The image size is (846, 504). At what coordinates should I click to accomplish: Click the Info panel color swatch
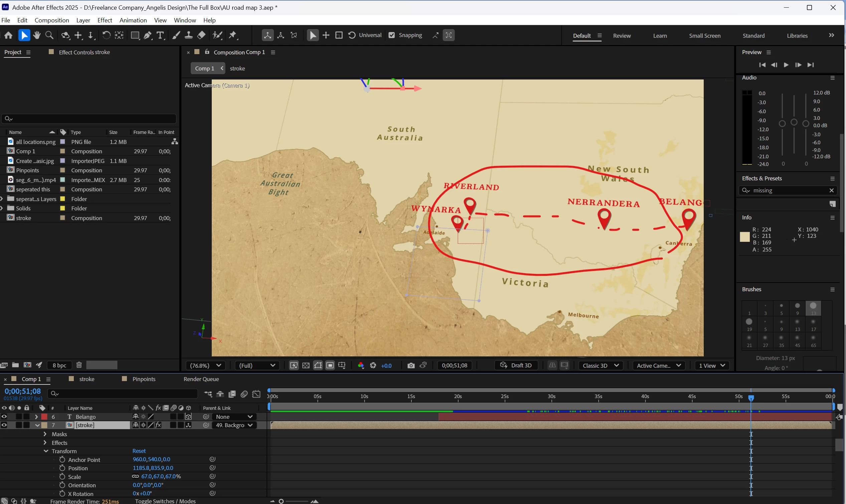point(744,237)
